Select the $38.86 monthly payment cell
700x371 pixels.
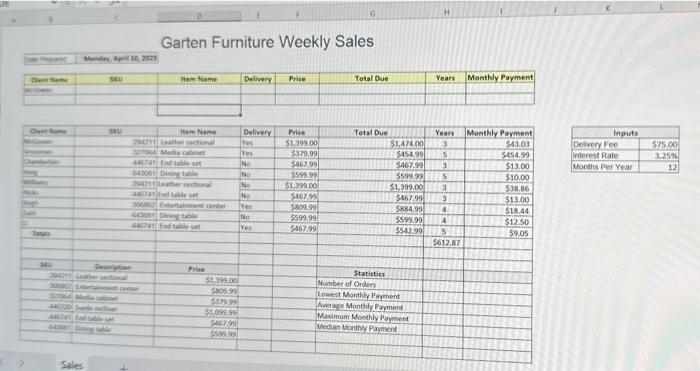coord(499,188)
